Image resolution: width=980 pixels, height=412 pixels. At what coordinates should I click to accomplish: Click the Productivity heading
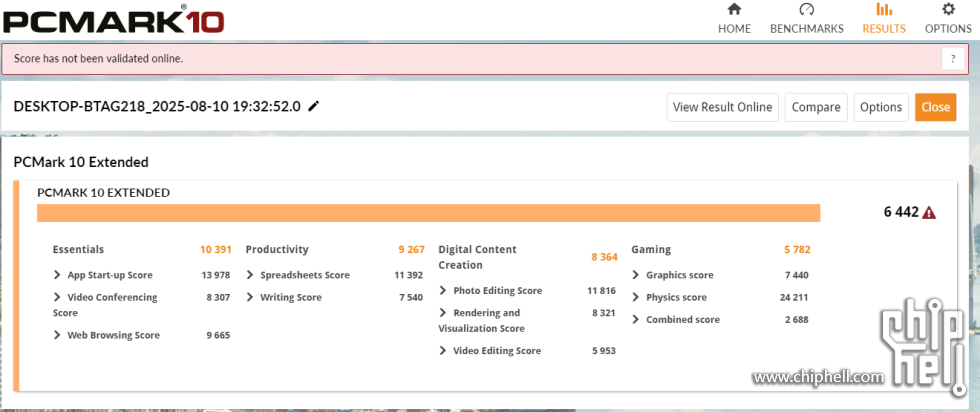point(277,249)
